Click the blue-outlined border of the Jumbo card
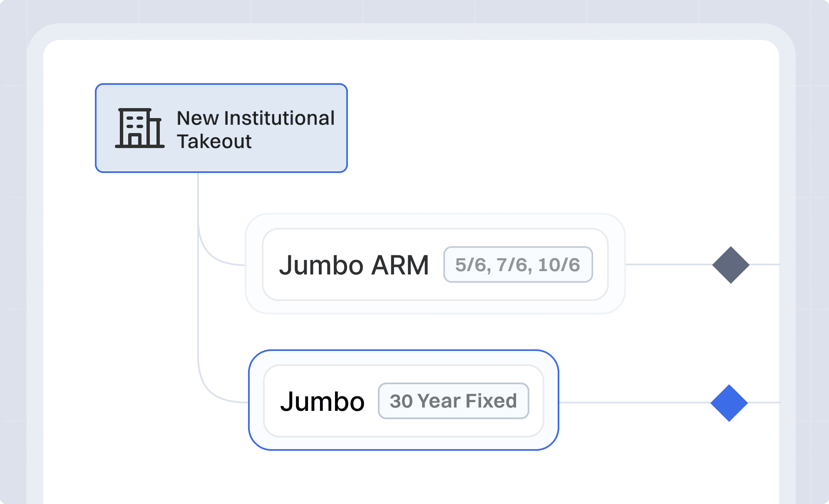Screen dimensions: 829x504 click(x=404, y=351)
